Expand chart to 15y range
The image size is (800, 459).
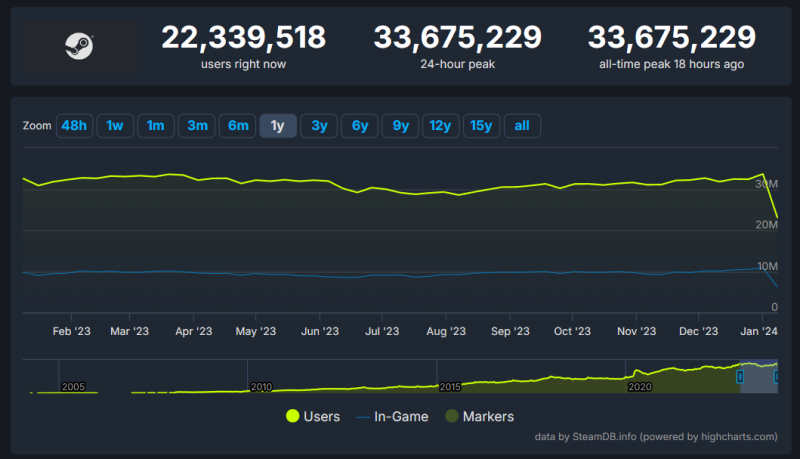[481, 125]
